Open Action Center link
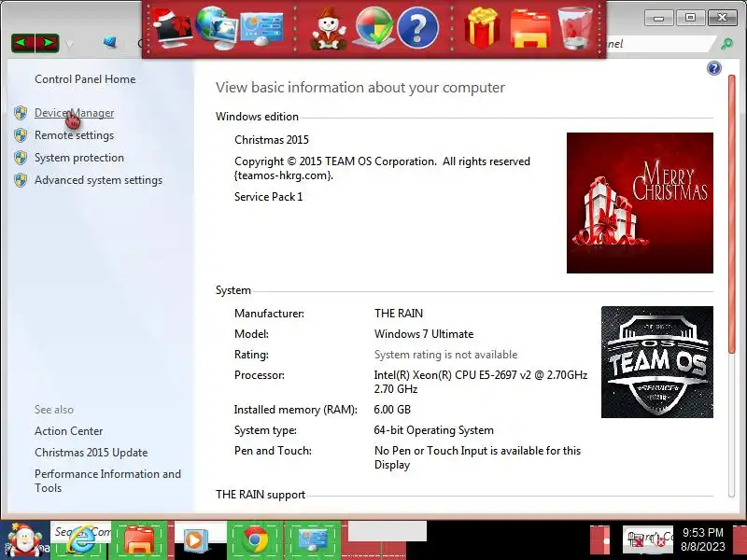This screenshot has width=747, height=560. (x=68, y=431)
